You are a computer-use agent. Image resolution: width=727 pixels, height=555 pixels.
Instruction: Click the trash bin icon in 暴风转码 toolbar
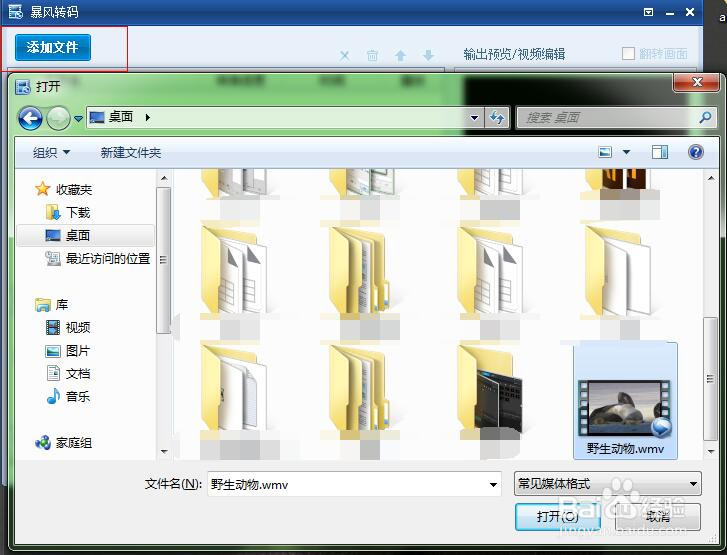coord(372,56)
